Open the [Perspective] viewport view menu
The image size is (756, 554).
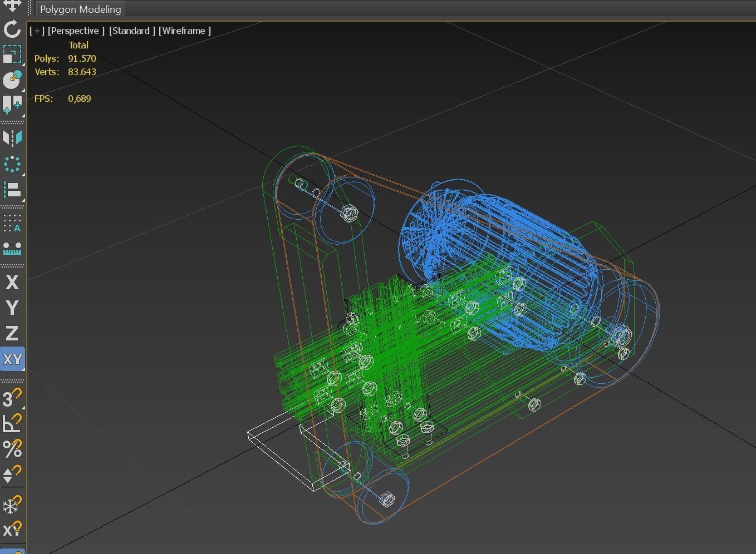point(76,31)
